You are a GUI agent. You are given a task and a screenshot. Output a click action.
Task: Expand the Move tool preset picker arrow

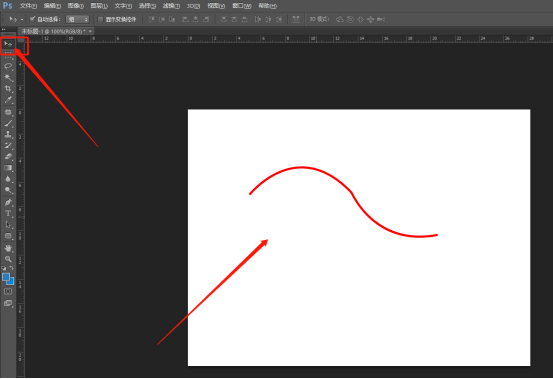22,19
